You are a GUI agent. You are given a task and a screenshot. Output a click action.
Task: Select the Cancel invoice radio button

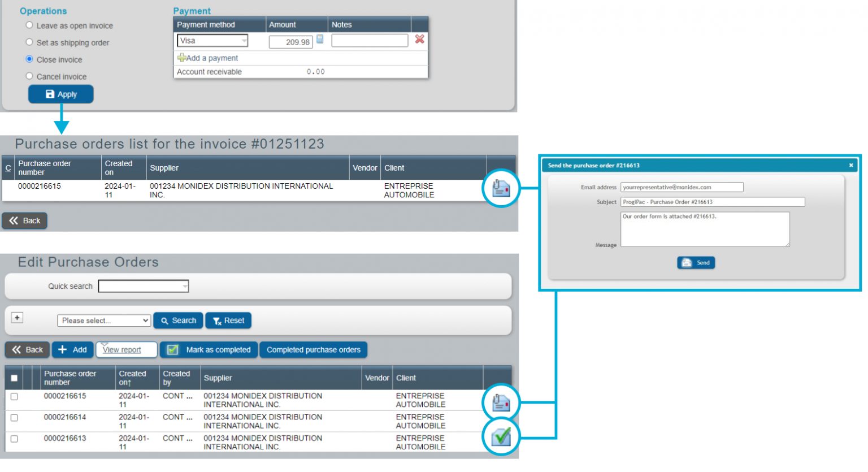click(29, 76)
